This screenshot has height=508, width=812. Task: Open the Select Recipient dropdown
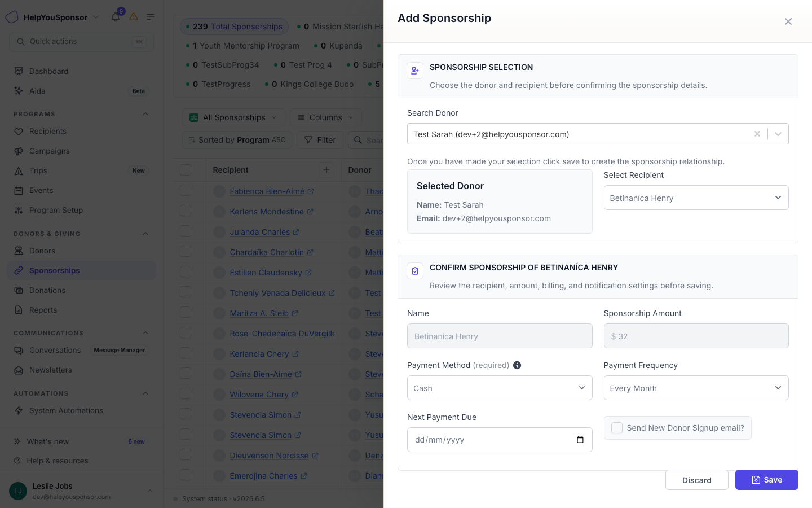point(696,198)
